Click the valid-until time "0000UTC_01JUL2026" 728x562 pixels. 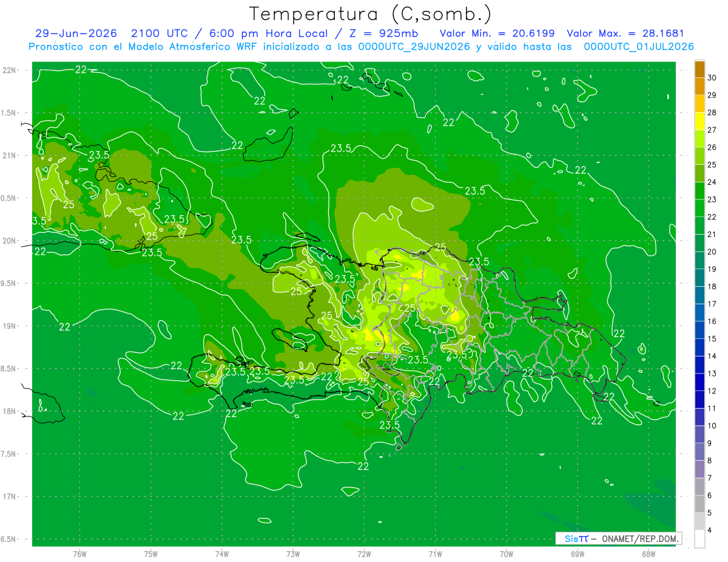(x=639, y=47)
